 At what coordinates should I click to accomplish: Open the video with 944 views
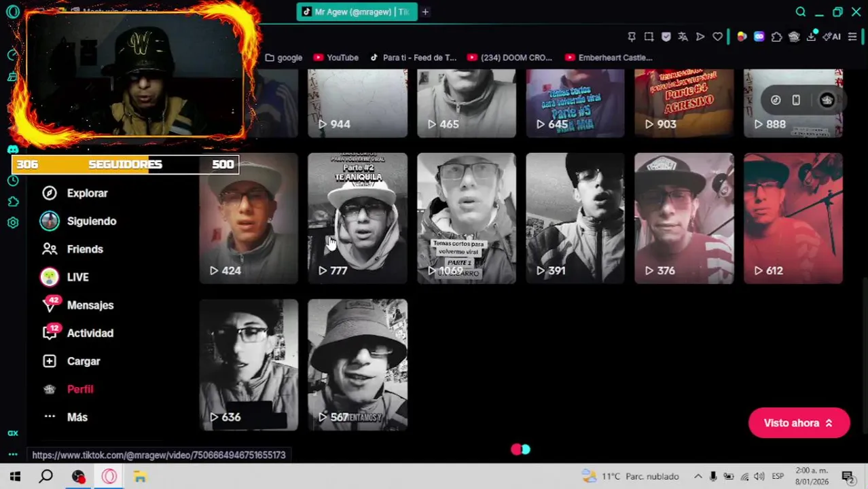(x=357, y=103)
